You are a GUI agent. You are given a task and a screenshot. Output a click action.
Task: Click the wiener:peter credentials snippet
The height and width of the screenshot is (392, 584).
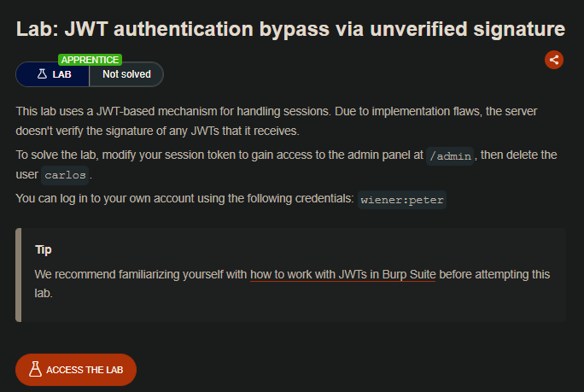pyautogui.click(x=402, y=200)
